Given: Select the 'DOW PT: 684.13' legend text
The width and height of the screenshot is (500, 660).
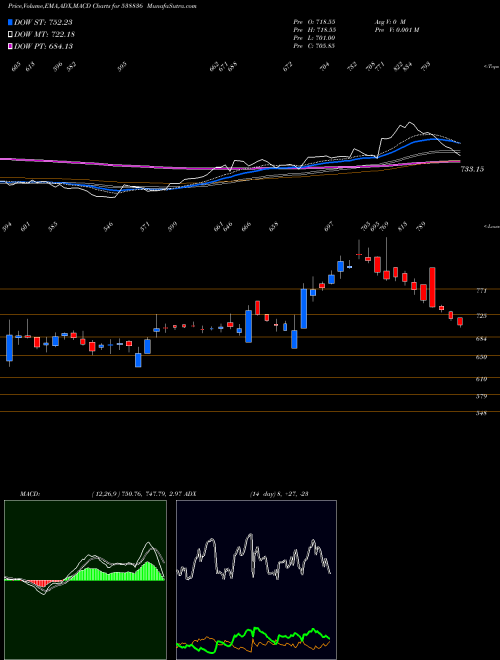Looking at the screenshot, I should (x=44, y=46).
